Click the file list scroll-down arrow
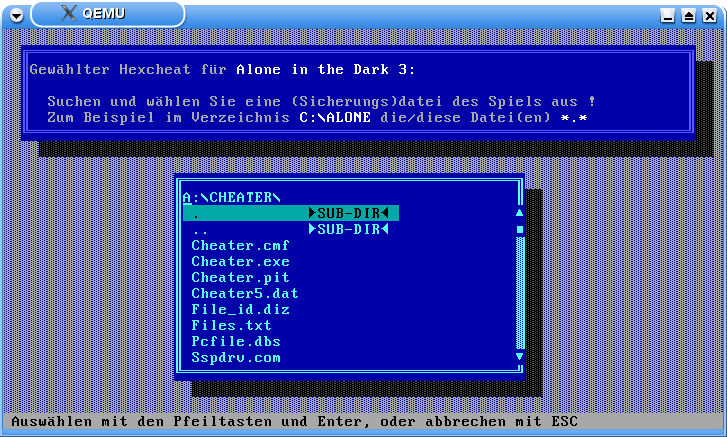 tap(520, 356)
